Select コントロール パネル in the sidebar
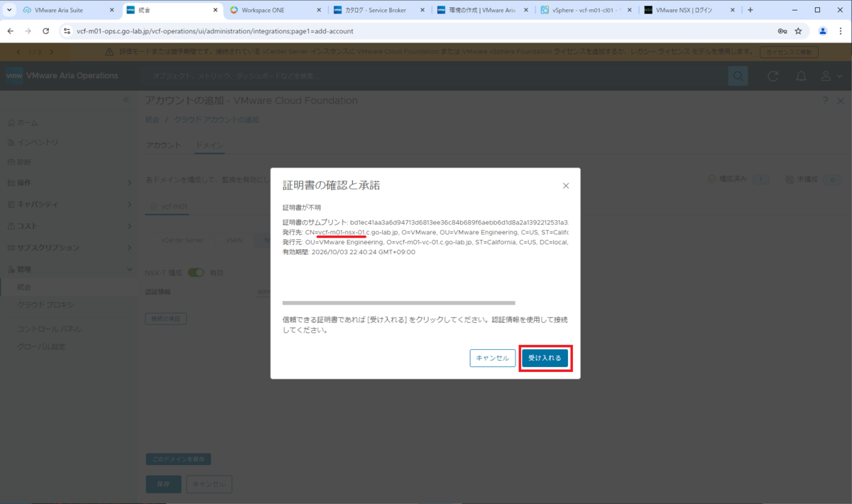Viewport: 852px width, 504px height. click(x=48, y=329)
